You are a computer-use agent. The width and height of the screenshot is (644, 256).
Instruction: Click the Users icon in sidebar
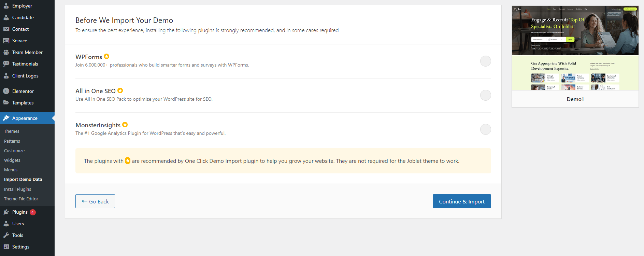[x=6, y=224]
